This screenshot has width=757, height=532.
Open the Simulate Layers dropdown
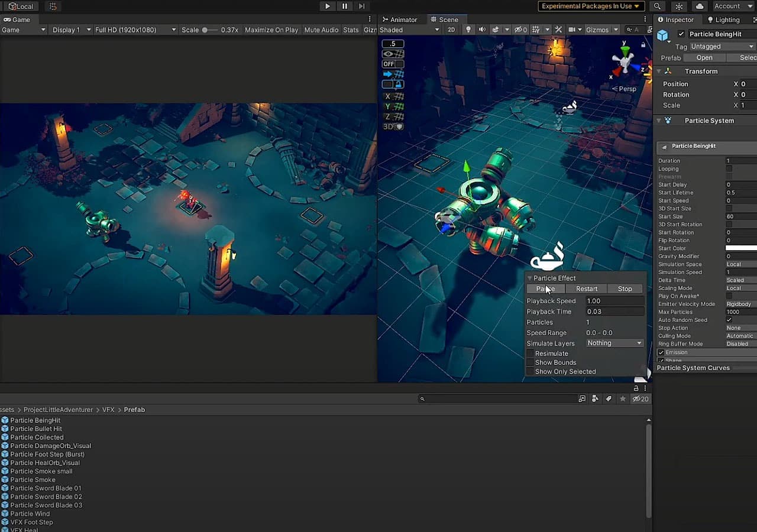614,343
